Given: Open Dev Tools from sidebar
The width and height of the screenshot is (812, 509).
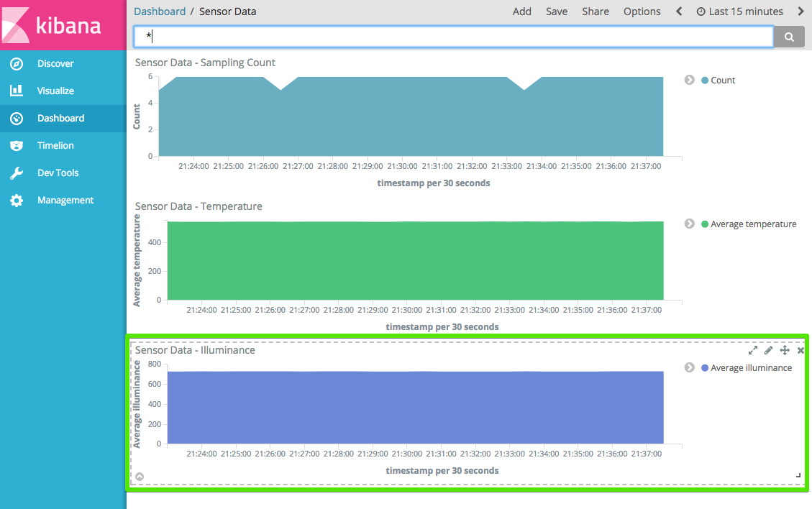Looking at the screenshot, I should [x=63, y=173].
